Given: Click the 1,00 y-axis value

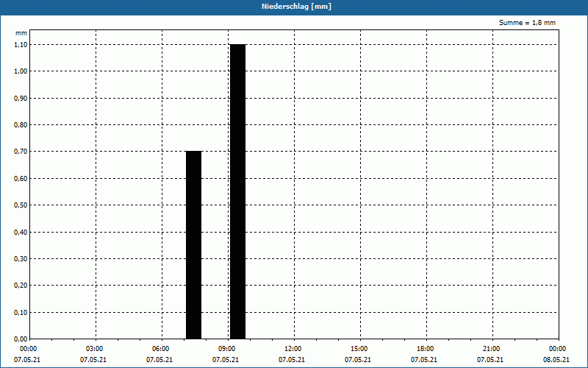Looking at the screenshot, I should (21, 71).
